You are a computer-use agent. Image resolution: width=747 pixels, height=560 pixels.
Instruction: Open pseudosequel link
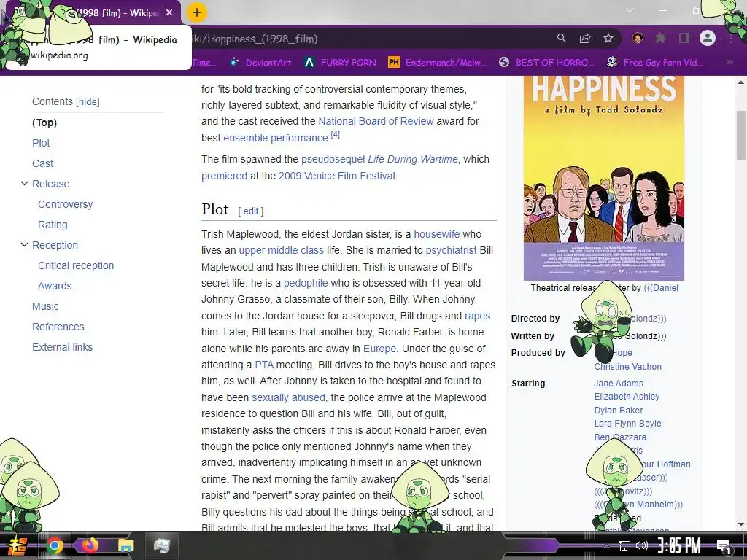[333, 159]
